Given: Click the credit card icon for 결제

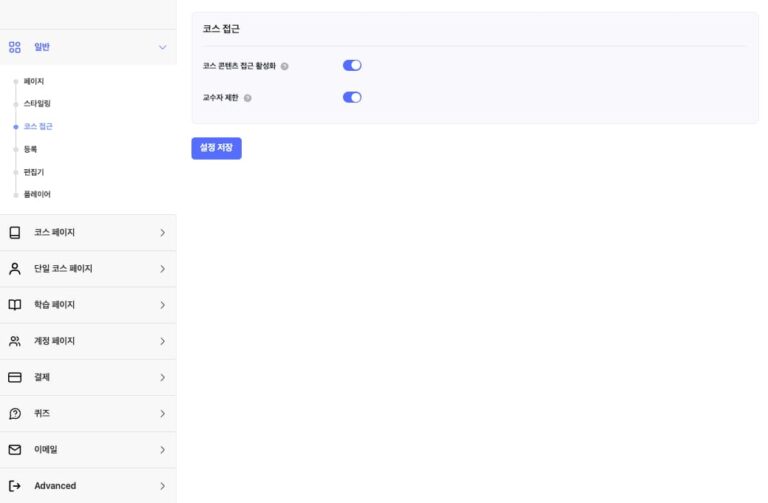Looking at the screenshot, I should (x=15, y=378).
